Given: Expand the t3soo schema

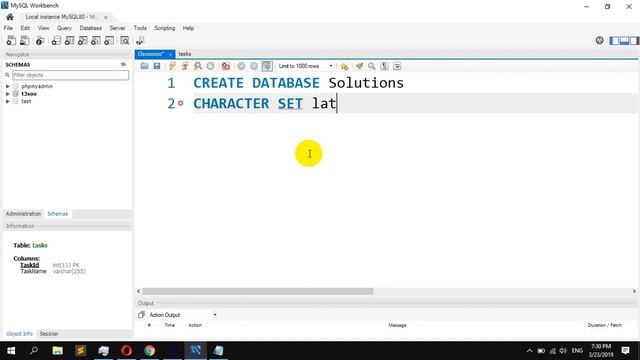Looking at the screenshot, I should (x=7, y=94).
